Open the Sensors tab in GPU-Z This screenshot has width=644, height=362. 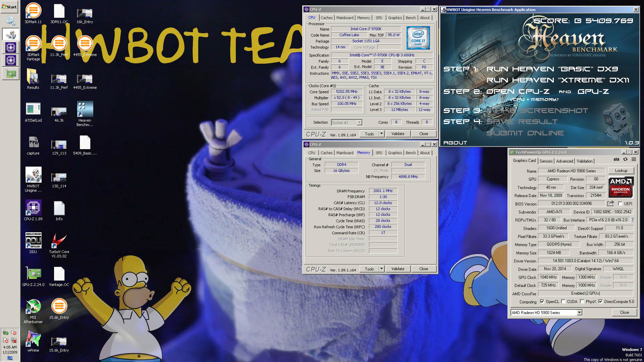click(x=546, y=161)
